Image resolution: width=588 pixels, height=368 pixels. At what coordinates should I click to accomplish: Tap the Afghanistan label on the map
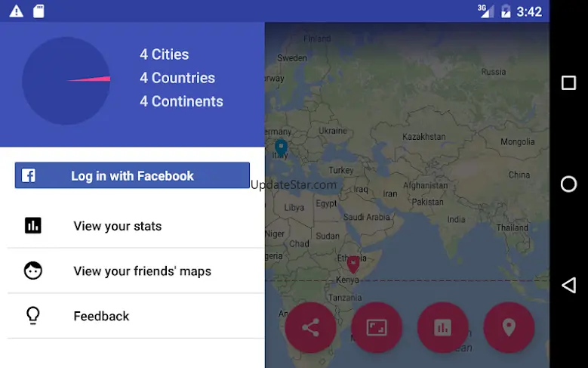click(x=426, y=185)
